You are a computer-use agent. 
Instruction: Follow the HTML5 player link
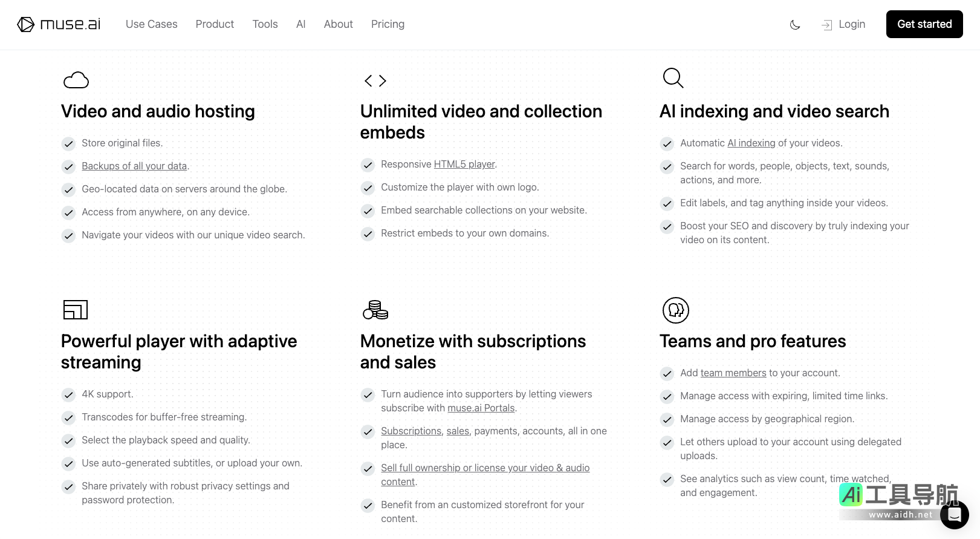point(464,165)
